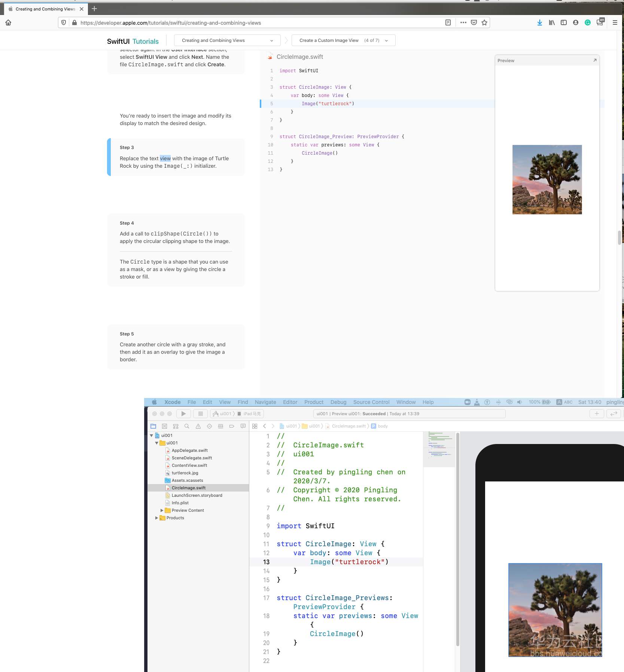Image resolution: width=624 pixels, height=672 pixels.
Task: Follow the SwiftUI Tutorials link
Action: [133, 41]
